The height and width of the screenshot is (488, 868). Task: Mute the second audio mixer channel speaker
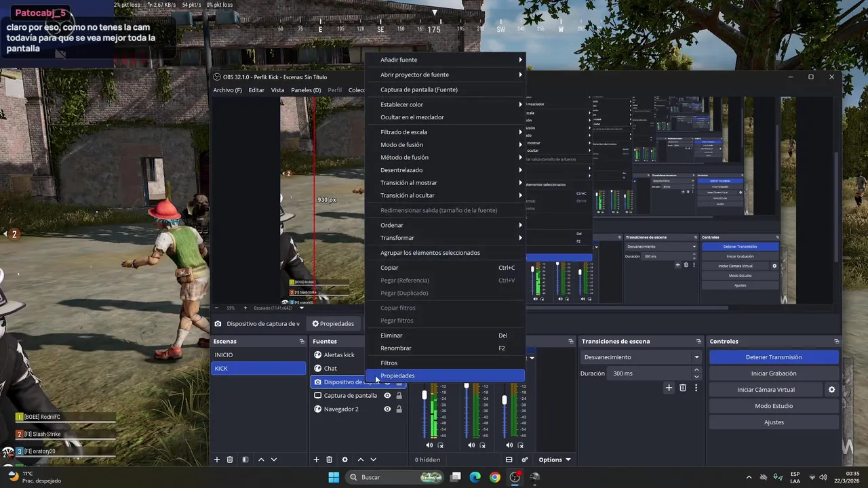471,445
